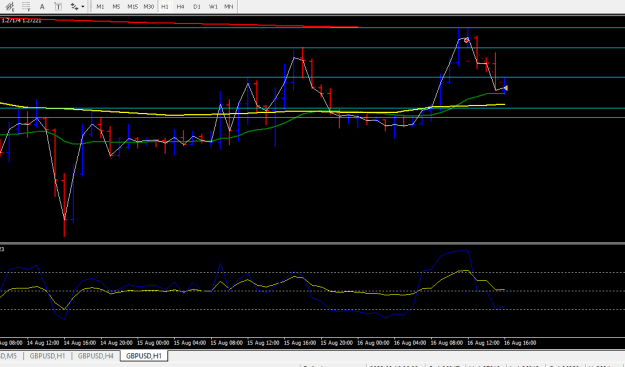The height and width of the screenshot is (367, 625).
Task: Click the 15 Aug 04:00 time label
Action: [190, 343]
